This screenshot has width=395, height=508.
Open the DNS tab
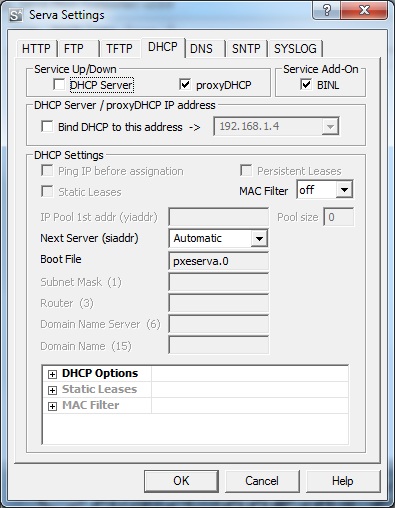point(201,49)
